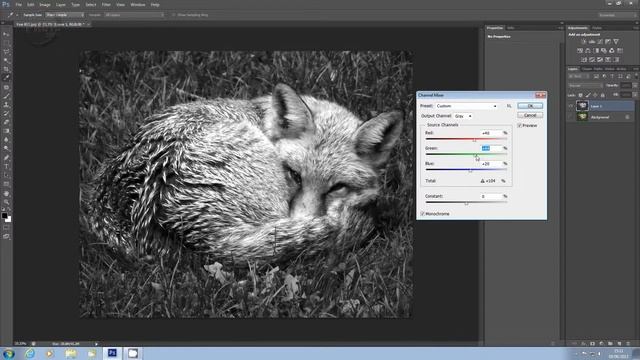Open the Opacity slider arrow
Screen dimensions: 640x360
[635, 86]
